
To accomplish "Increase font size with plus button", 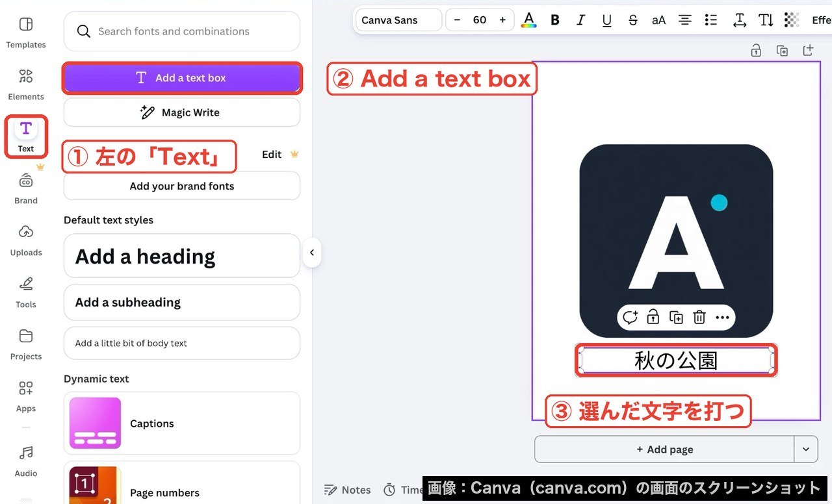I will [x=502, y=20].
